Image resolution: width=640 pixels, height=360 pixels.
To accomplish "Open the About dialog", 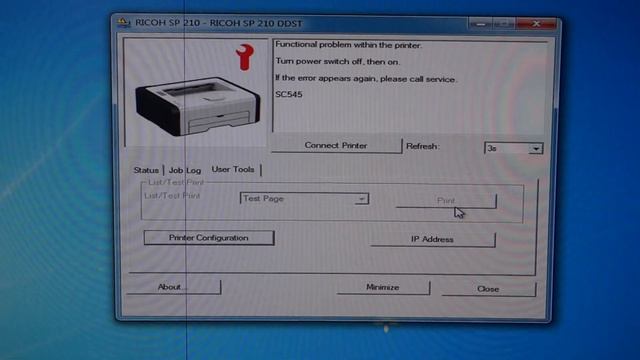I will pyautogui.click(x=174, y=287).
